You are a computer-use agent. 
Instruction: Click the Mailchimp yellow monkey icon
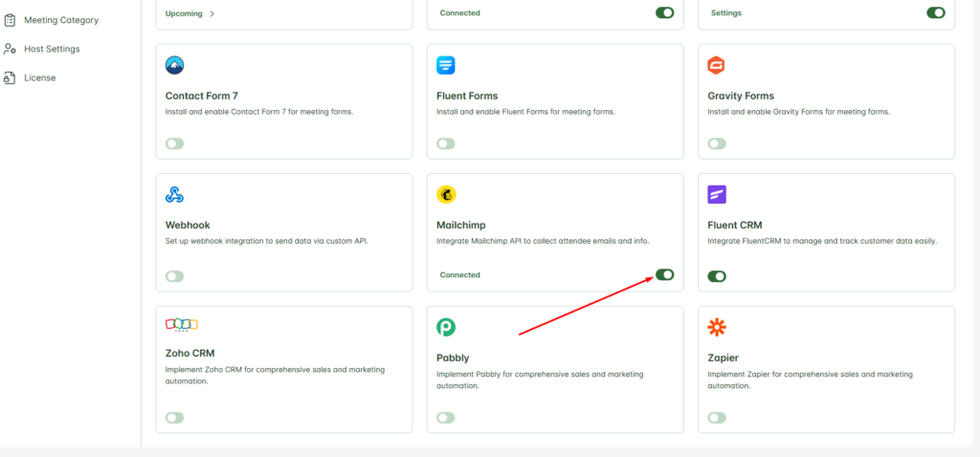tap(446, 195)
